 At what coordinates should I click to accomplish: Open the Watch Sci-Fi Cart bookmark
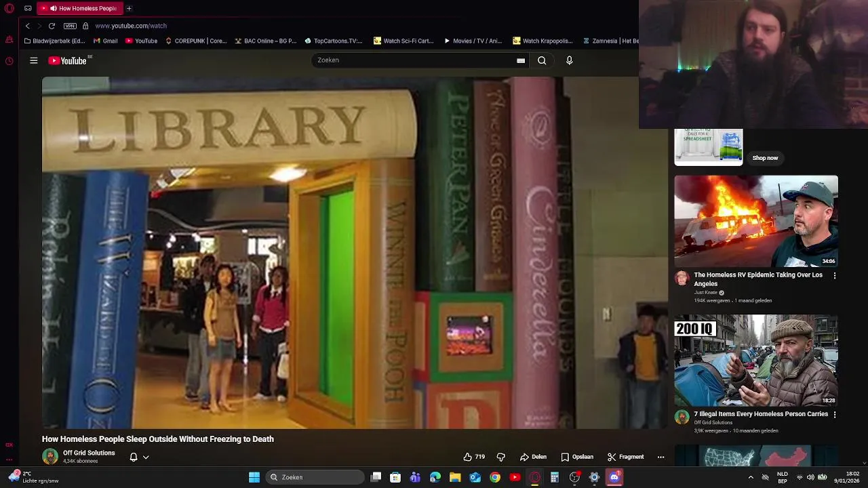403,41
